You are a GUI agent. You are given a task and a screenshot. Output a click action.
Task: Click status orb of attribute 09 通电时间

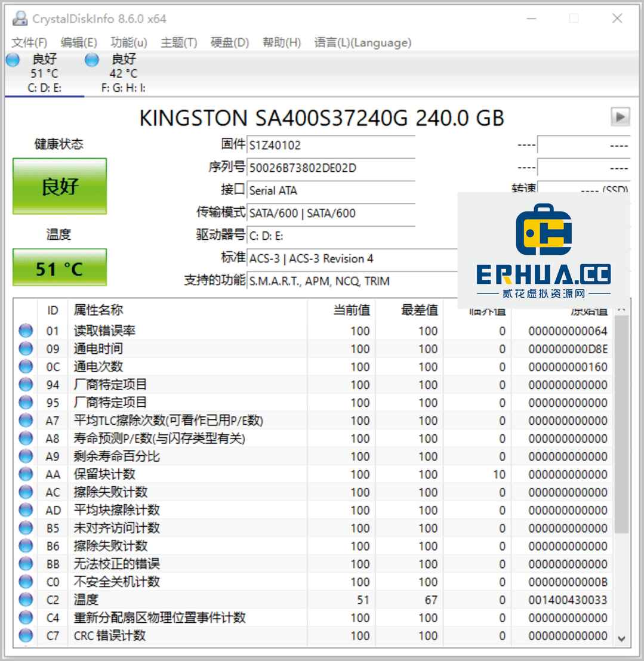click(x=26, y=348)
